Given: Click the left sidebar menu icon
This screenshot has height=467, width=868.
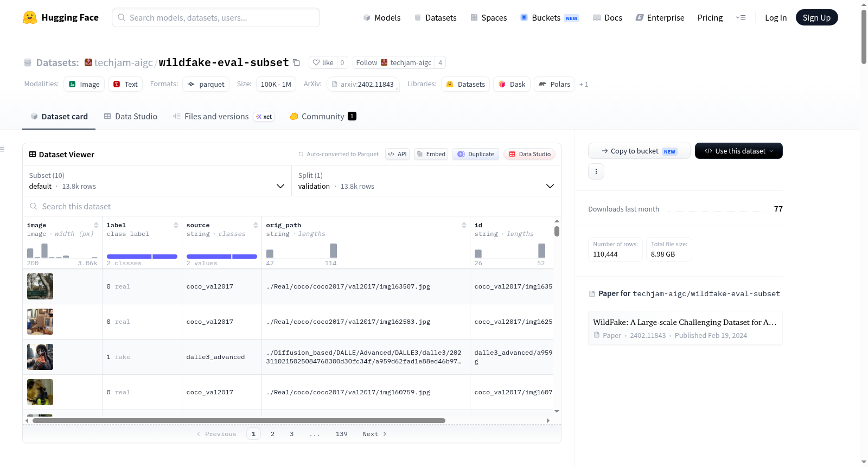Looking at the screenshot, I should [x=2, y=149].
